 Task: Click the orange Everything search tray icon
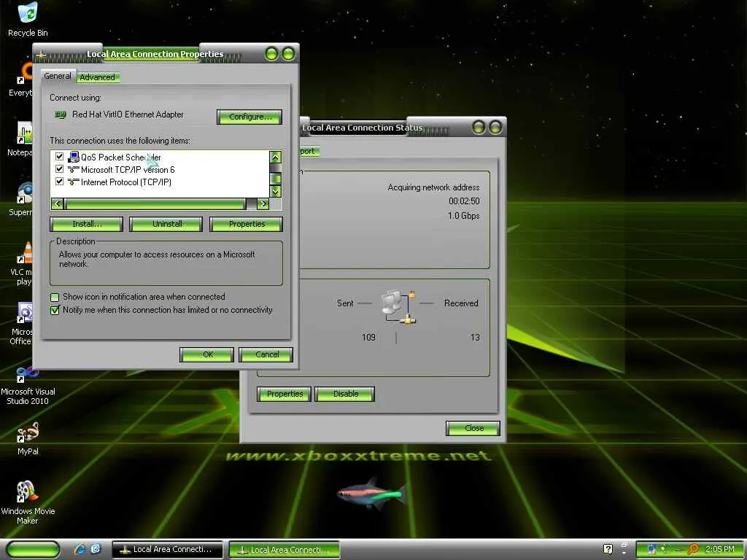pos(694,550)
